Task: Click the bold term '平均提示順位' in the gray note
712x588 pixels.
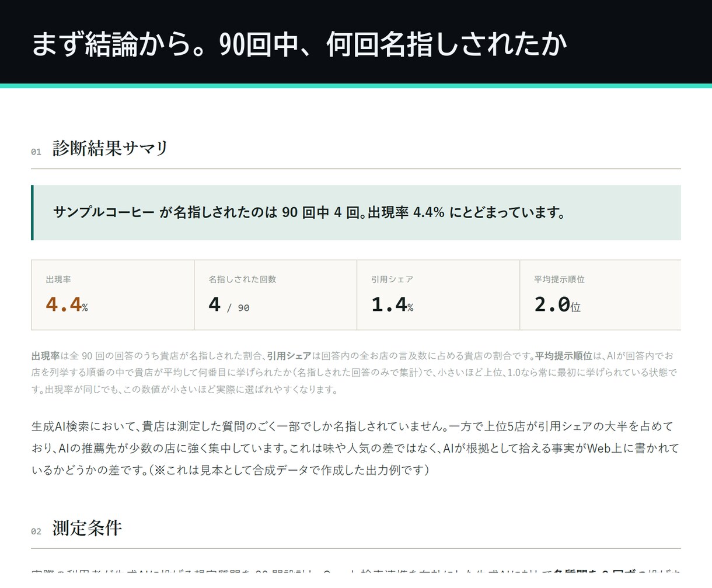Action: coord(564,356)
